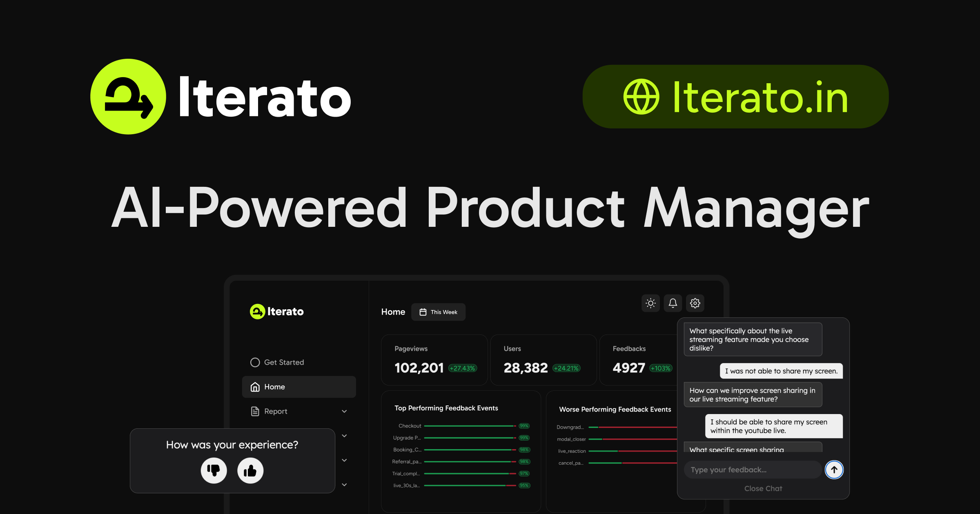The width and height of the screenshot is (980, 514).
Task: Click the live_30s_la... event label
Action: click(407, 485)
